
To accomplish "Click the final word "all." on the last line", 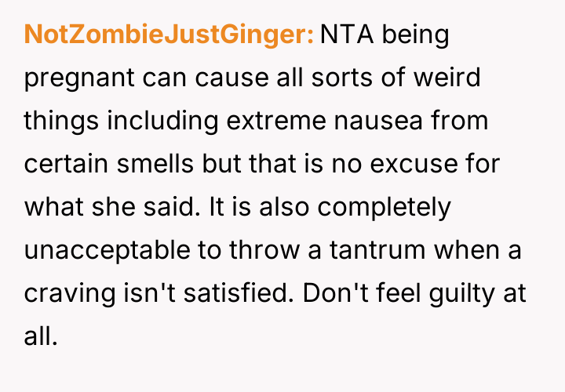I will (x=41, y=337).
